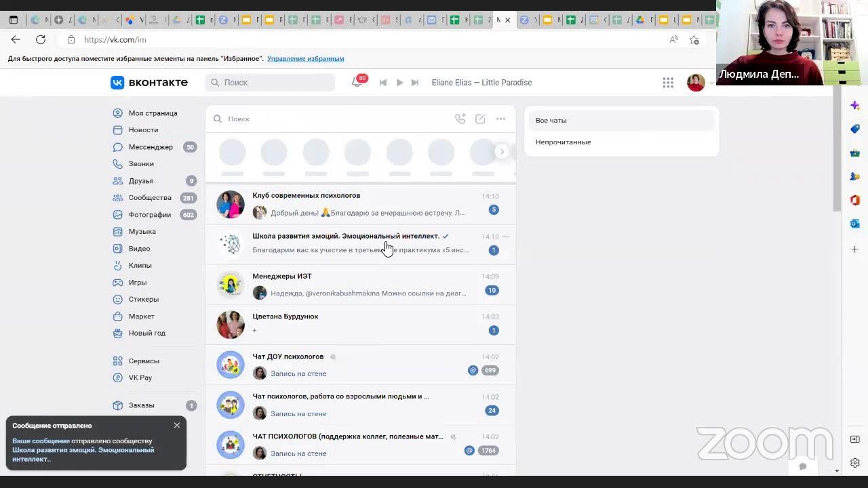Open Маркет section

142,317
